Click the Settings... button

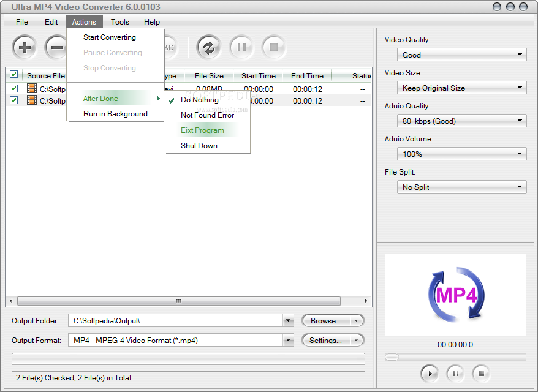tap(325, 340)
